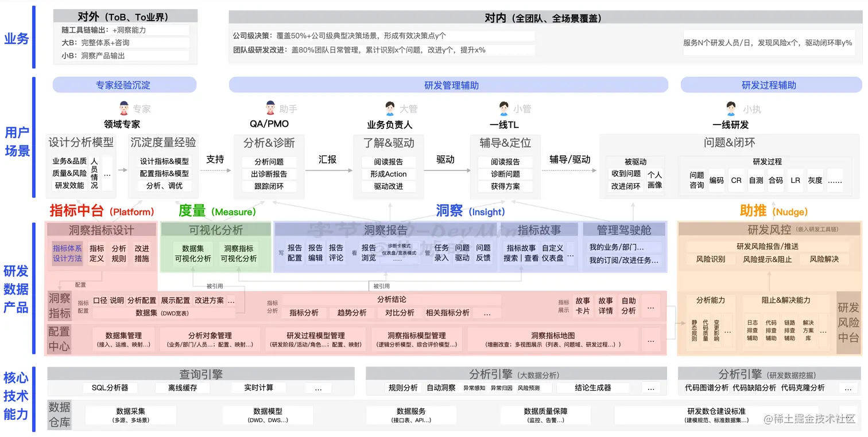Click the 诊断问题 box
The width and height of the screenshot is (868, 437).
tap(505, 174)
